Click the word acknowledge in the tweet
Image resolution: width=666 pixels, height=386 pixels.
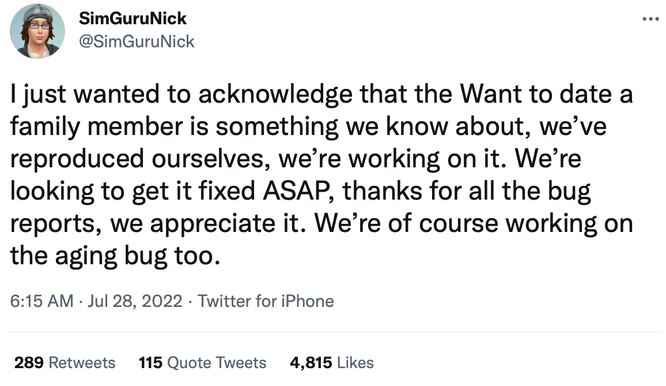[x=275, y=94]
